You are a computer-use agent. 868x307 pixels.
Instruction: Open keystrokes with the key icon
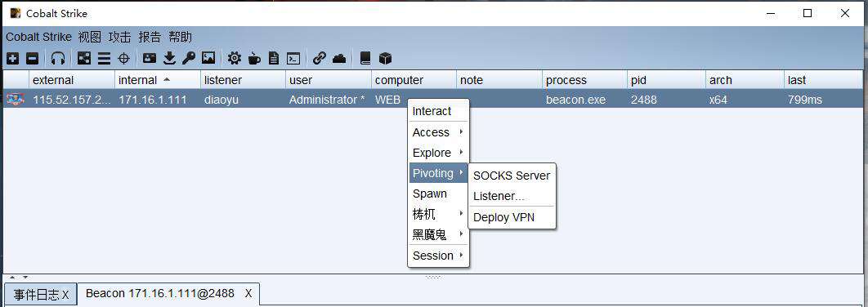[x=189, y=58]
